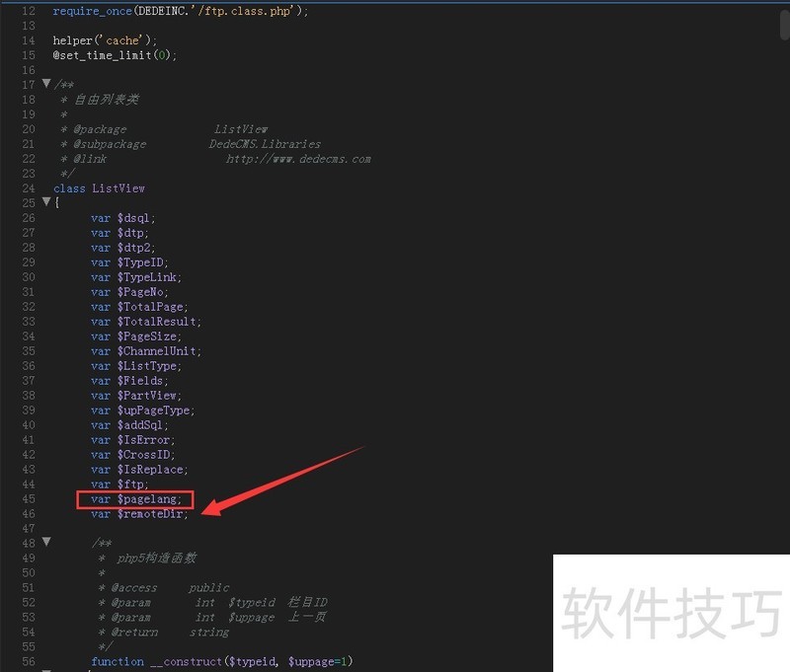The height and width of the screenshot is (672, 790).
Task: Click the require_once ftp.class.php statement
Action: click(x=181, y=11)
